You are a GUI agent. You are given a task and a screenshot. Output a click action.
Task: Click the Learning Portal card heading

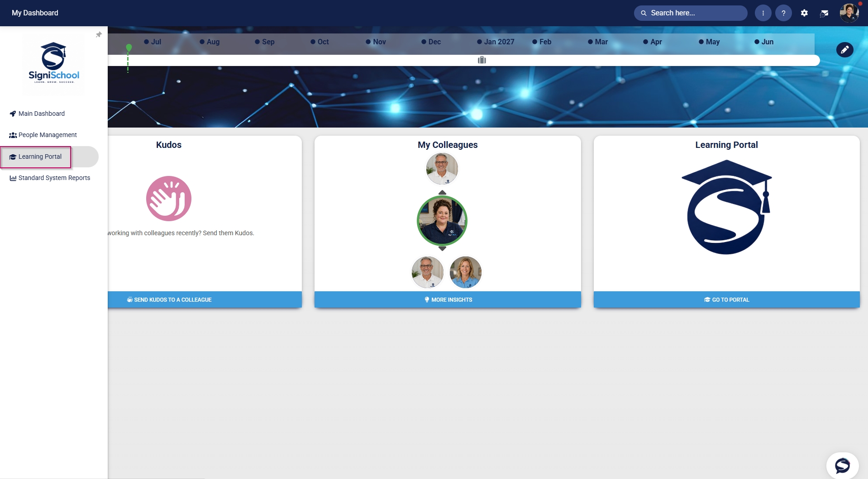[x=726, y=145]
